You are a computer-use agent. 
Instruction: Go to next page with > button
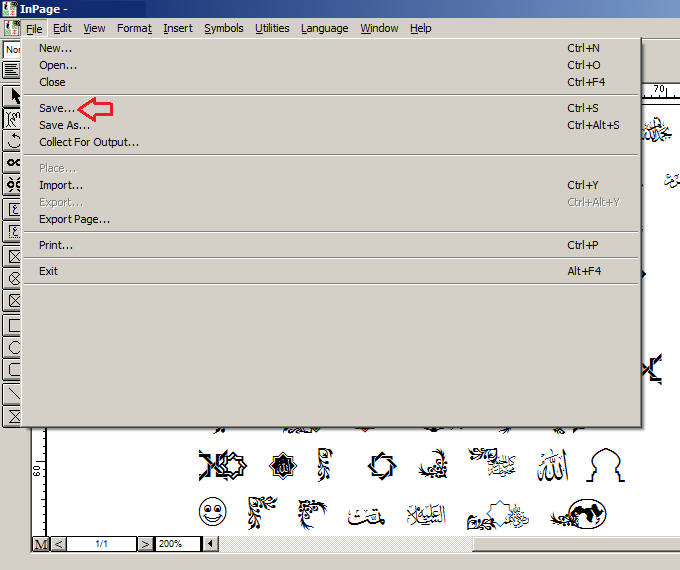[x=146, y=543]
